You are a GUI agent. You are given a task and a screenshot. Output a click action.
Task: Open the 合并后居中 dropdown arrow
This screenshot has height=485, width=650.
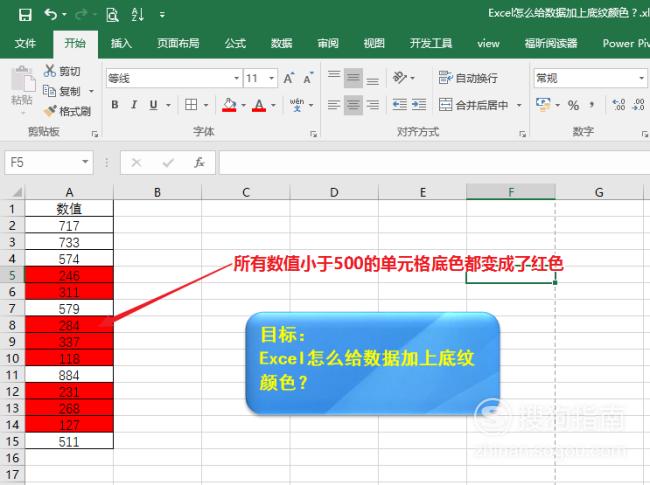pos(519,105)
